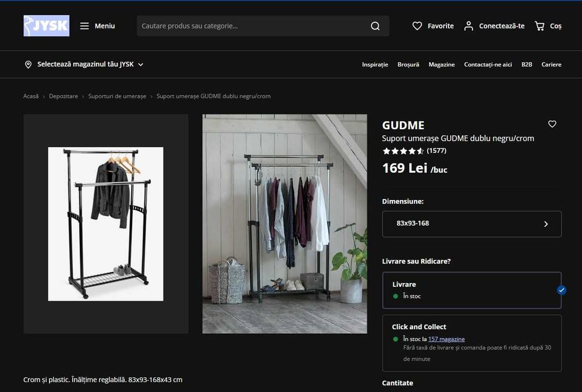
Task: Expand Selectează magazinul tău JYSK chevron
Action: [x=141, y=65]
